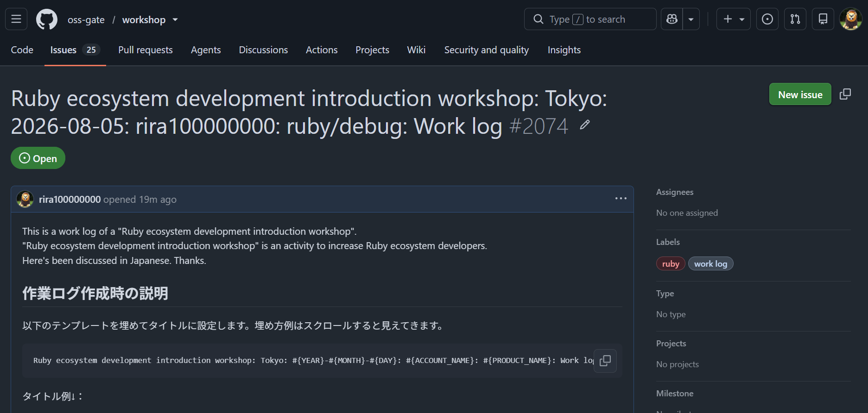Open the Labels sidebar section
868x413 pixels.
coord(668,242)
